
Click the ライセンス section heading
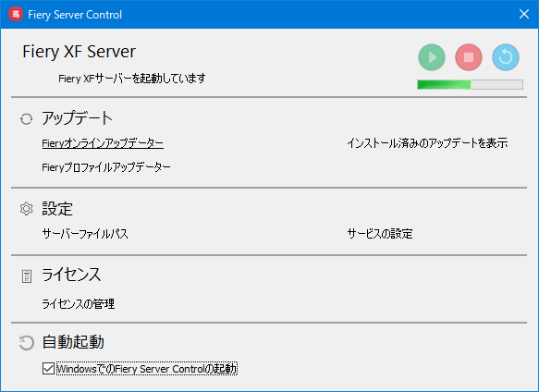(x=71, y=276)
